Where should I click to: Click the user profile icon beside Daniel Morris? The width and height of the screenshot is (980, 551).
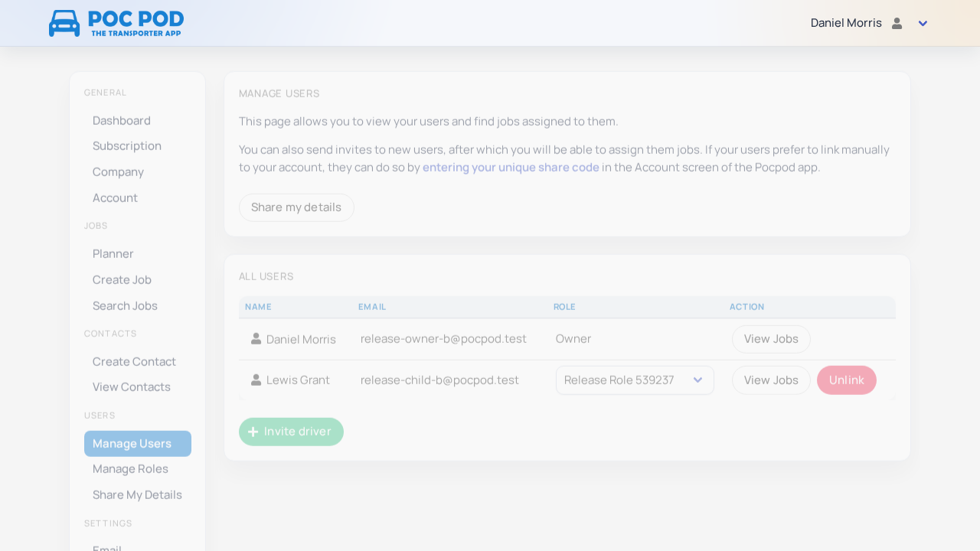(x=897, y=23)
